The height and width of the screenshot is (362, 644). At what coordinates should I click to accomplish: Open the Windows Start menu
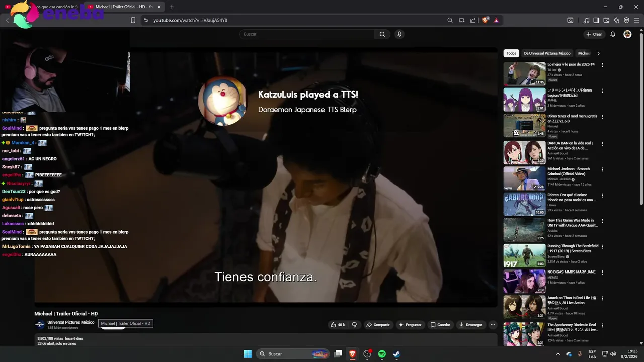click(248, 354)
